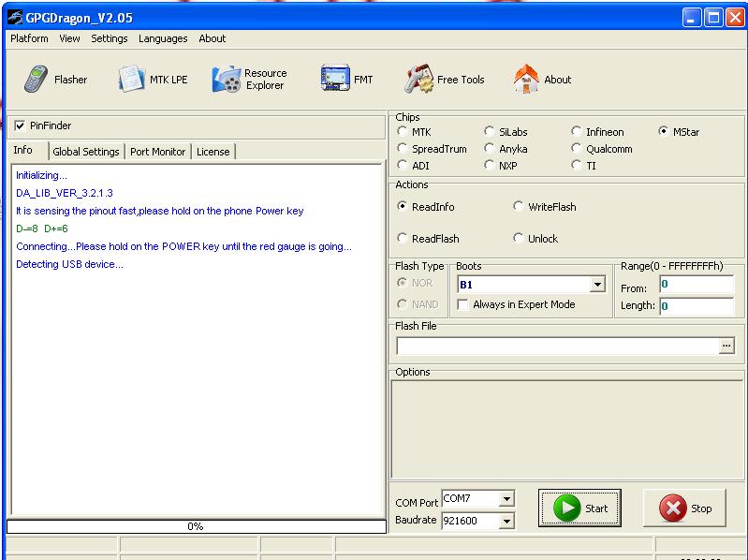Click the GPGDragon title bar logo
748x560 pixels.
click(x=15, y=18)
